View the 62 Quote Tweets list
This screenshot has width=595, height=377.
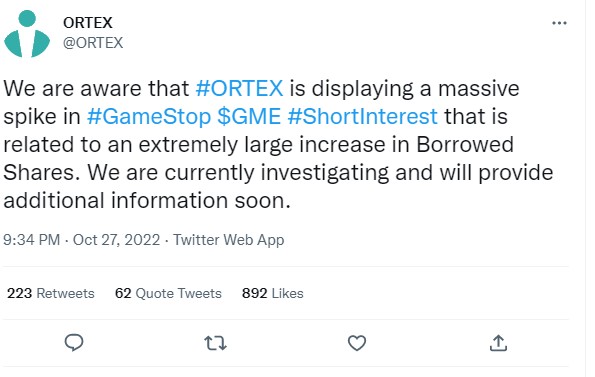point(168,293)
